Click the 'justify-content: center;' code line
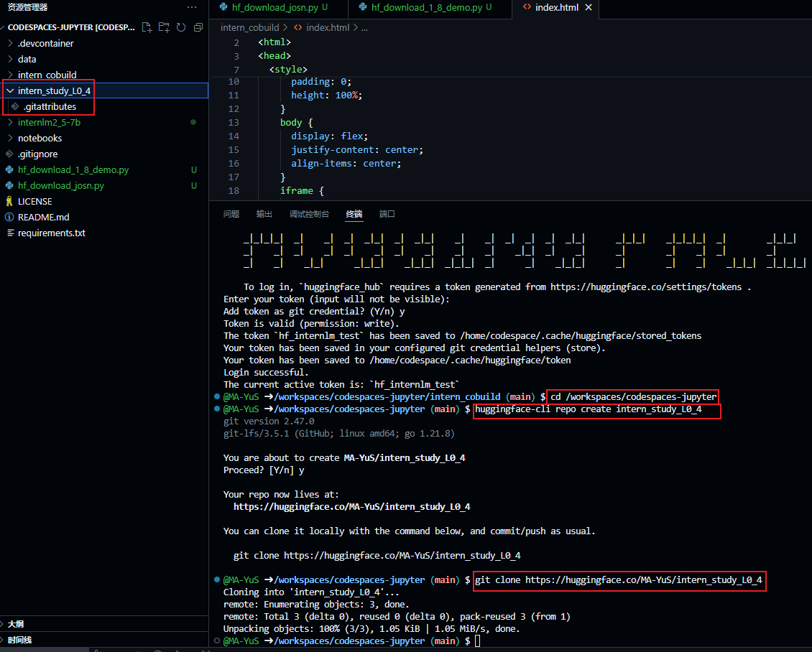Screen dimensions: 812x652 357,150
